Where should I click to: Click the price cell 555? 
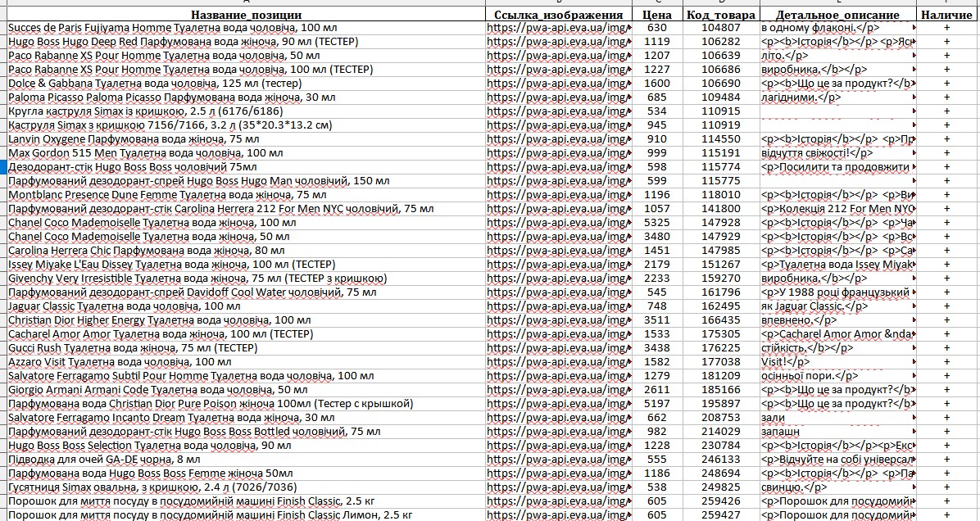tap(657, 460)
